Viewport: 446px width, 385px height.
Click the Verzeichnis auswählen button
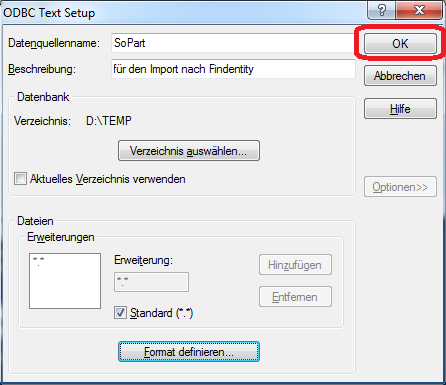(189, 151)
